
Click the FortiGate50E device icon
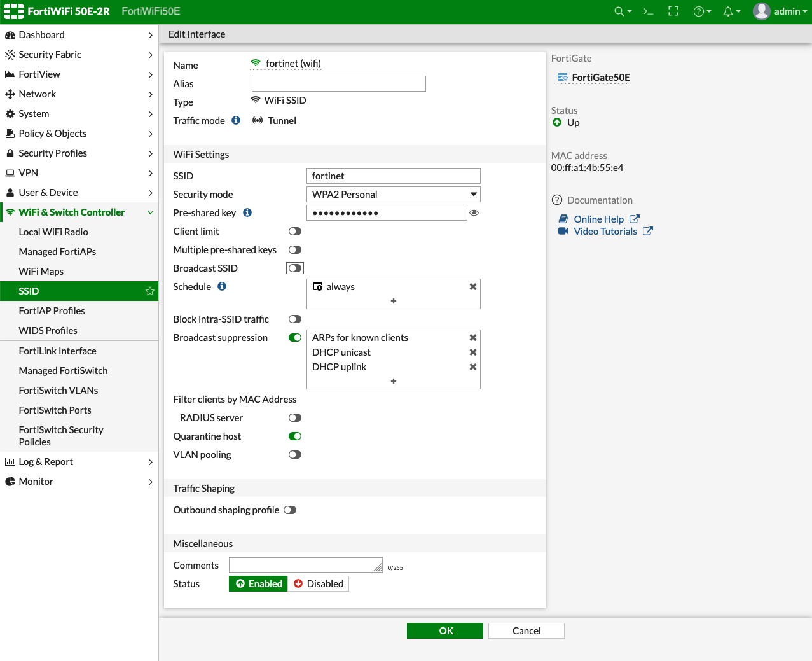tap(563, 78)
